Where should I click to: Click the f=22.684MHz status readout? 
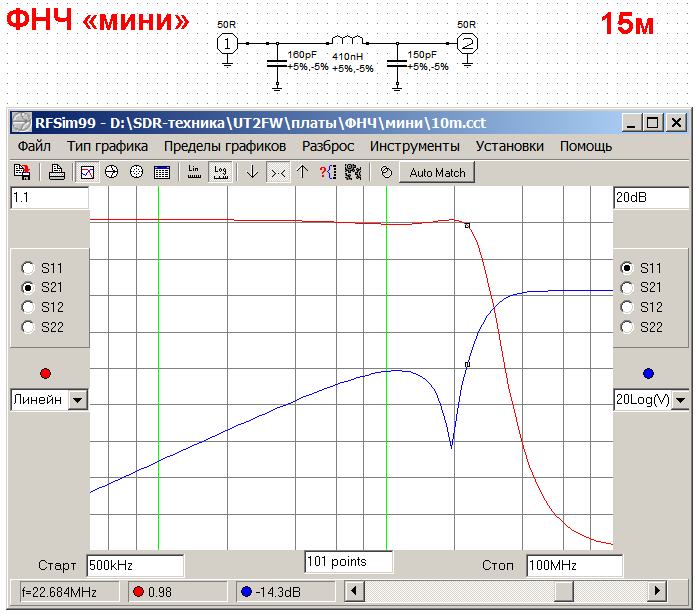[x=69, y=592]
